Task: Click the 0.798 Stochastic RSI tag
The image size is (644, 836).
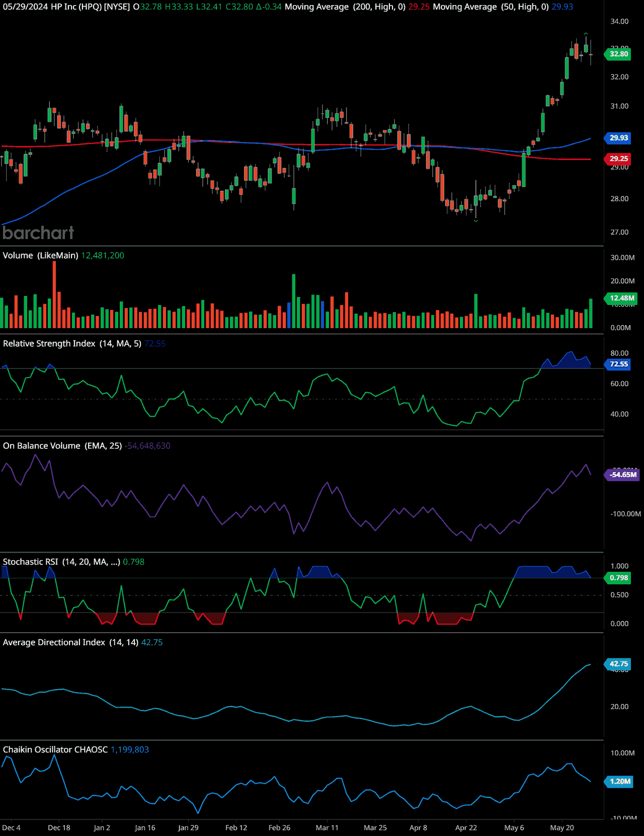Action: 618,578
